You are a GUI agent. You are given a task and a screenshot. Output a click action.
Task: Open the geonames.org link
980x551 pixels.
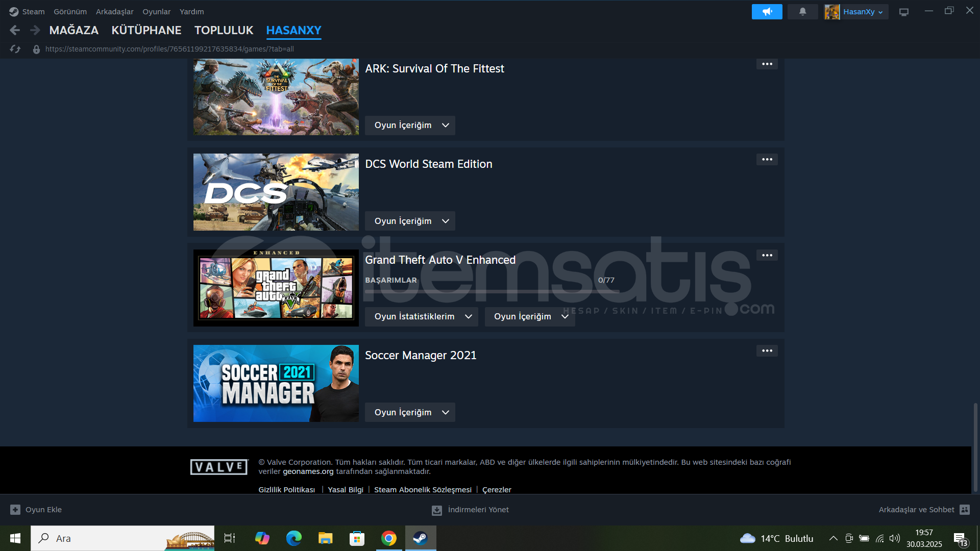(x=308, y=472)
